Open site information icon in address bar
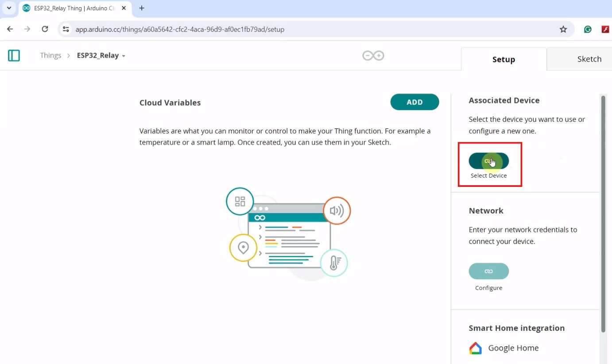The image size is (612, 364). click(66, 29)
